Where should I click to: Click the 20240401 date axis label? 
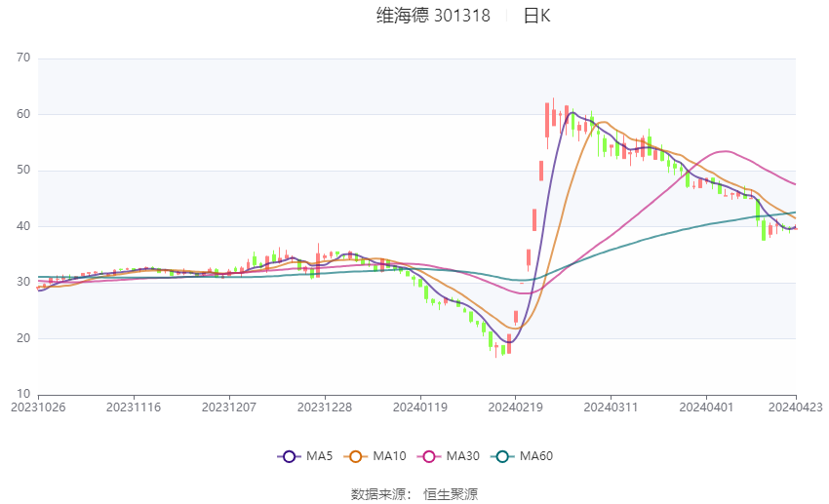click(x=706, y=407)
